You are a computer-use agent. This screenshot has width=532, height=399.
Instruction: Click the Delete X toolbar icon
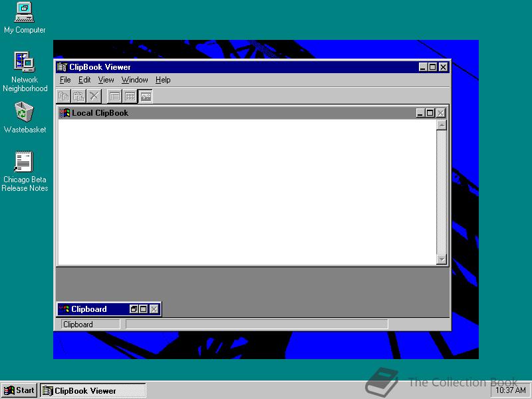pos(94,96)
